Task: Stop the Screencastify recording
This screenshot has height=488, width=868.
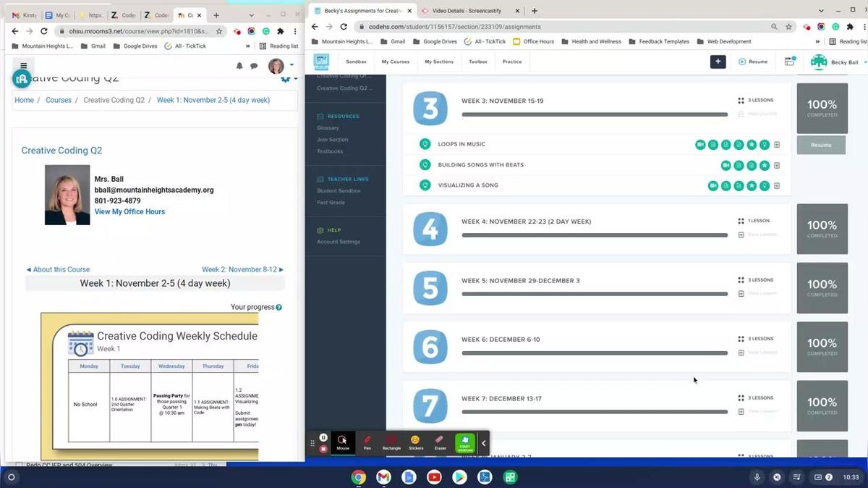Action: pyautogui.click(x=323, y=448)
